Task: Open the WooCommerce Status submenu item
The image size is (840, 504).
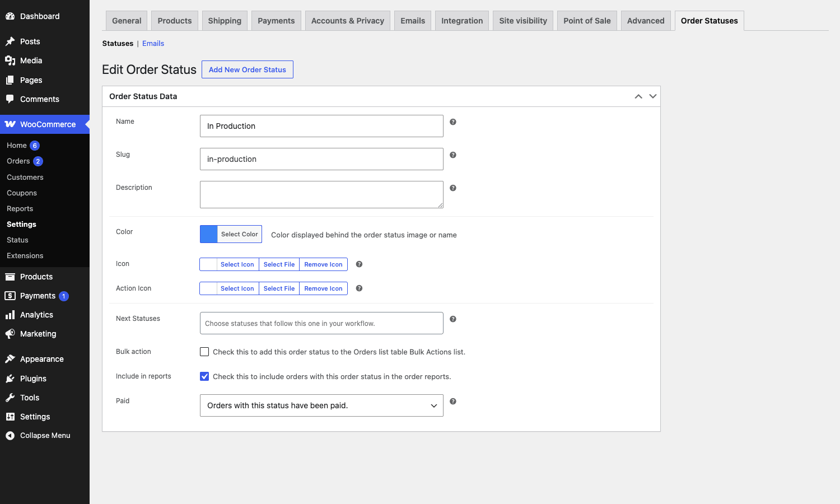Action: tap(17, 240)
